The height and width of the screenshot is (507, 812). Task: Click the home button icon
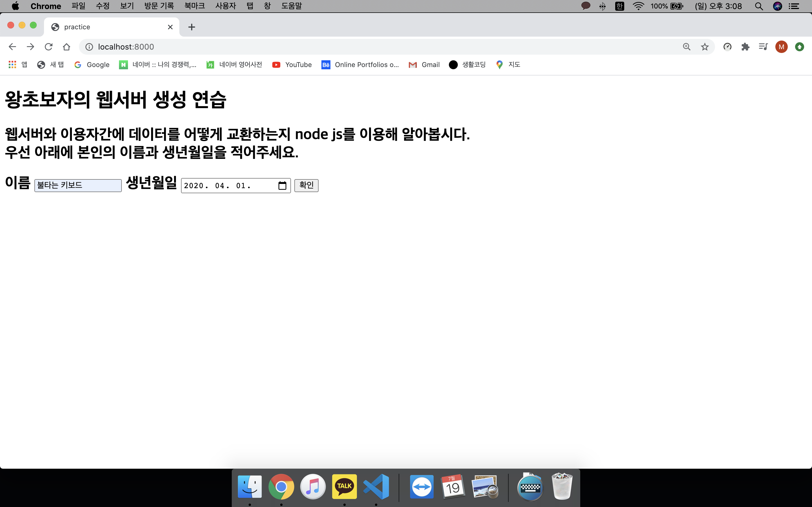[67, 46]
